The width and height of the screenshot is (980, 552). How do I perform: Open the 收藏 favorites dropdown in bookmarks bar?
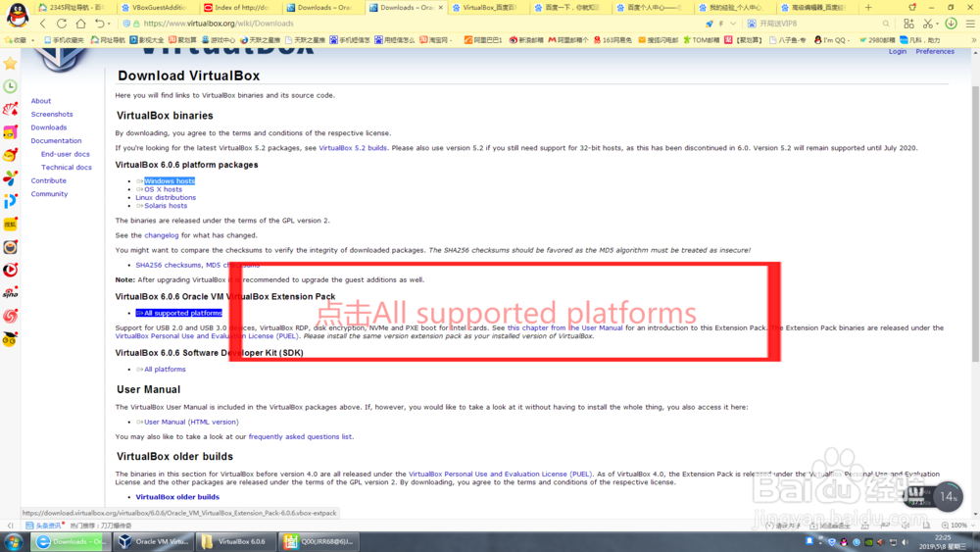[x=20, y=40]
